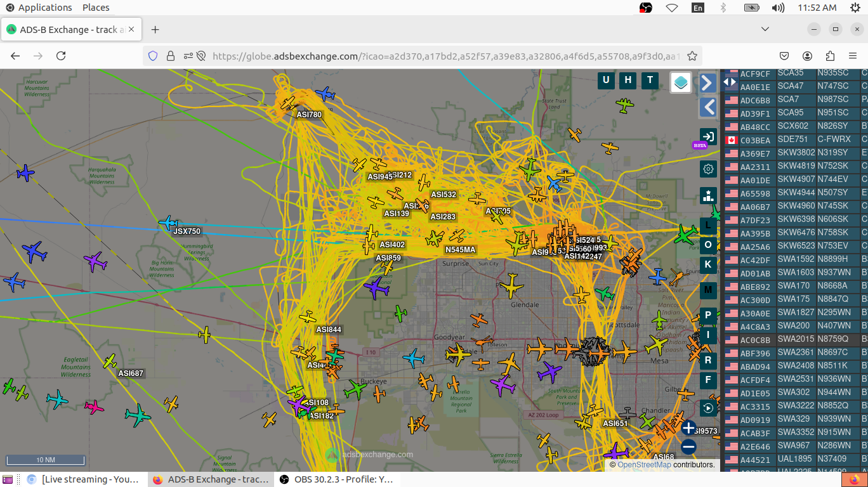Open the OpenStreetMap attribution link
Image resolution: width=868 pixels, height=487 pixels.
[x=644, y=465]
